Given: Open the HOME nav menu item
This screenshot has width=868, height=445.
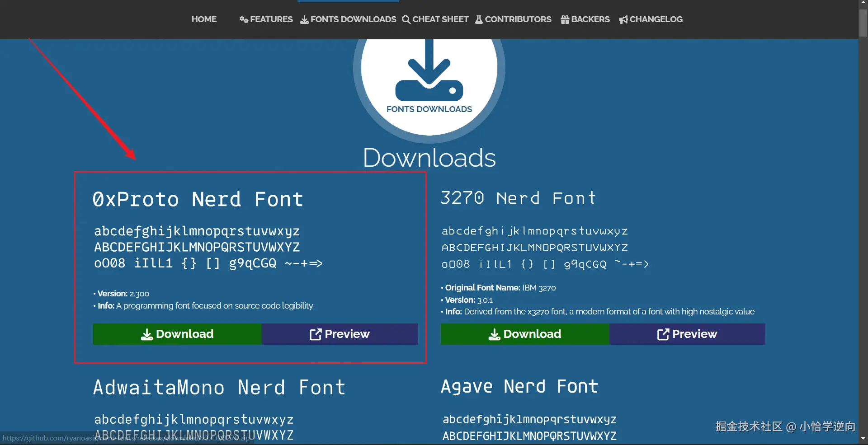Looking at the screenshot, I should (x=204, y=19).
